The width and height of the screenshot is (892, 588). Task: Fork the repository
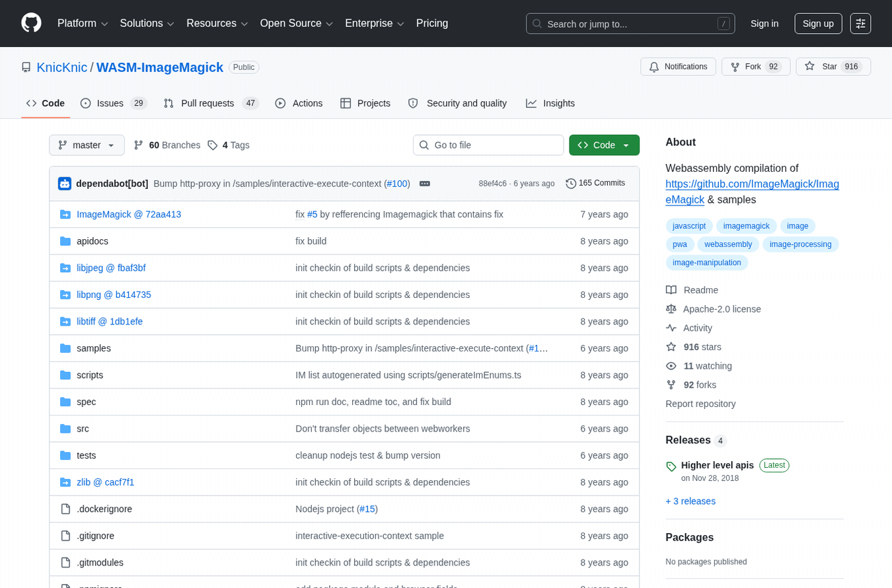coord(756,67)
